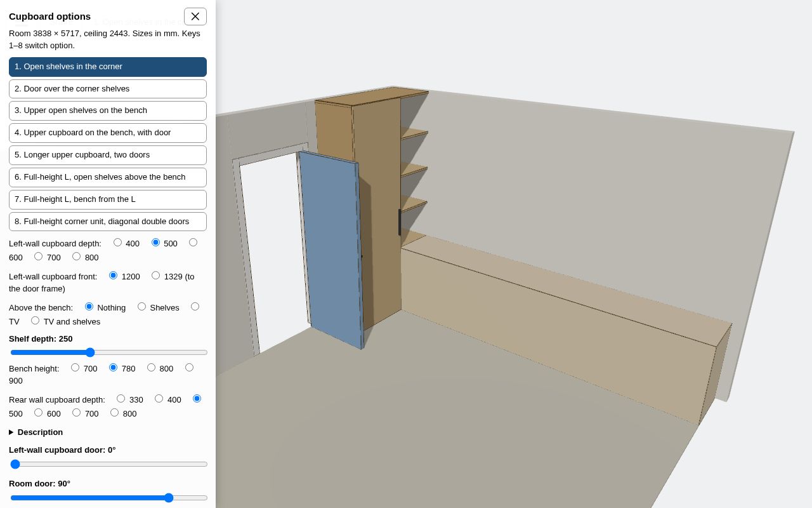Pick option 4 Upper cupboard on bench with door

pyautogui.click(x=108, y=133)
